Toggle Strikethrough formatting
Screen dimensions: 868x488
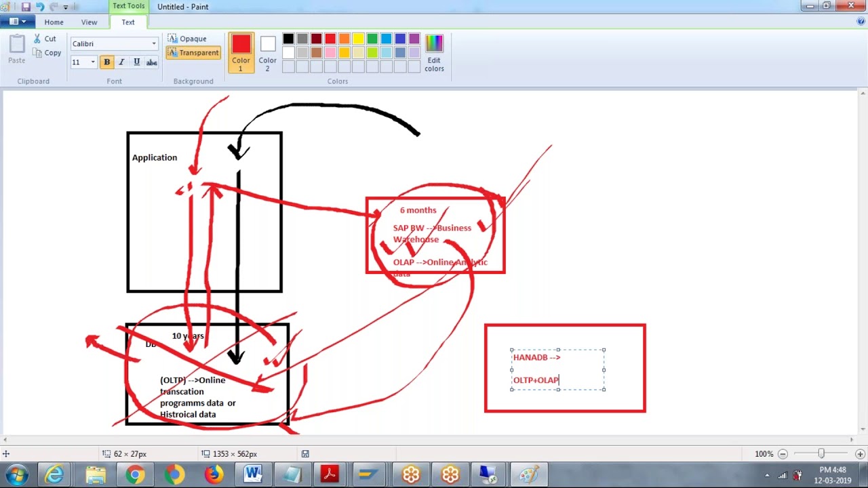pos(152,62)
